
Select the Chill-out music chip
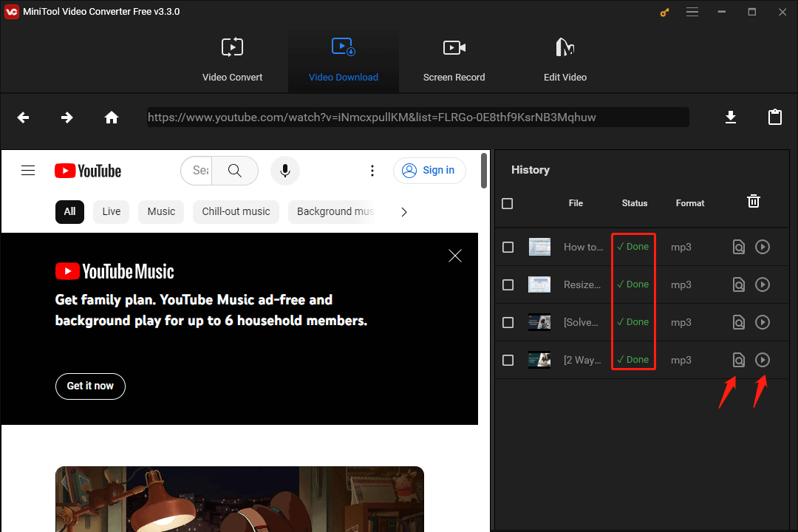pyautogui.click(x=236, y=212)
